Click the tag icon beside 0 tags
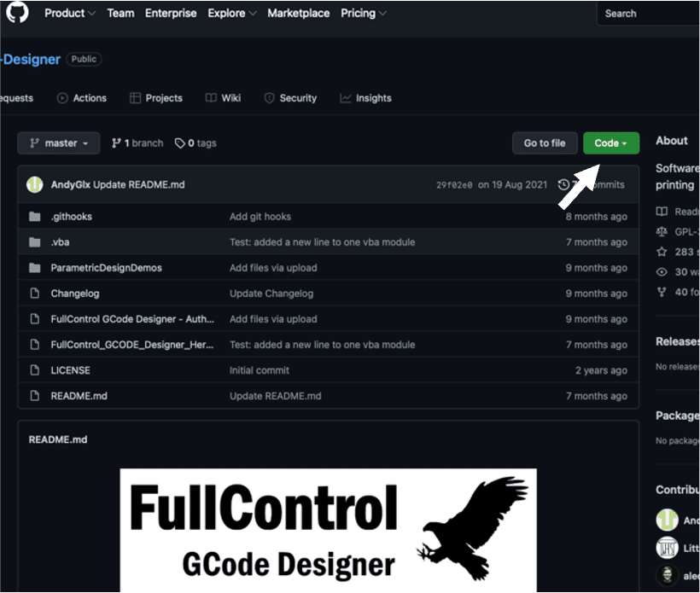 [180, 142]
